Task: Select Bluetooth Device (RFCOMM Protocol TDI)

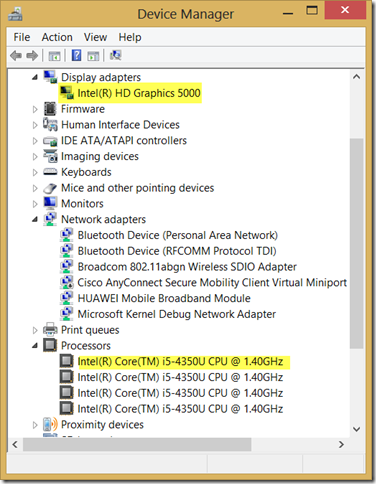Action: point(177,251)
